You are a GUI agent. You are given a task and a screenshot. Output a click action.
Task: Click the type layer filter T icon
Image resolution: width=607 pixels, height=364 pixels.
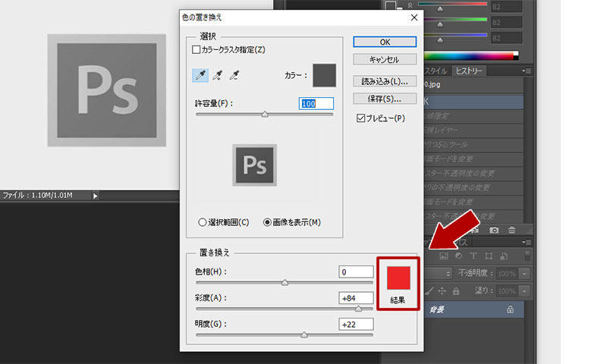pyautogui.click(x=473, y=256)
